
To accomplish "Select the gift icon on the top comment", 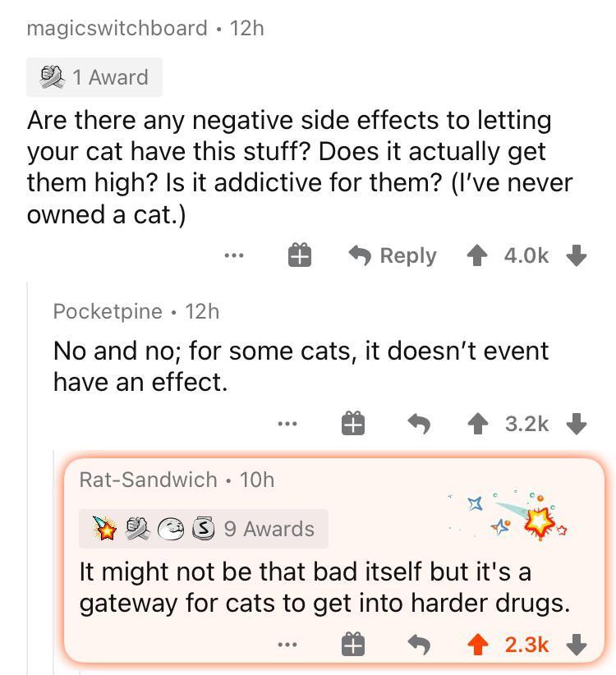I will 300,255.
